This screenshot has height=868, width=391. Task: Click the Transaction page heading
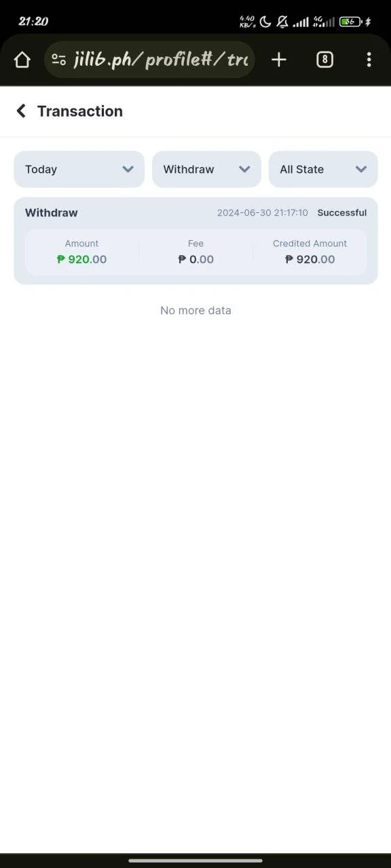(x=80, y=111)
